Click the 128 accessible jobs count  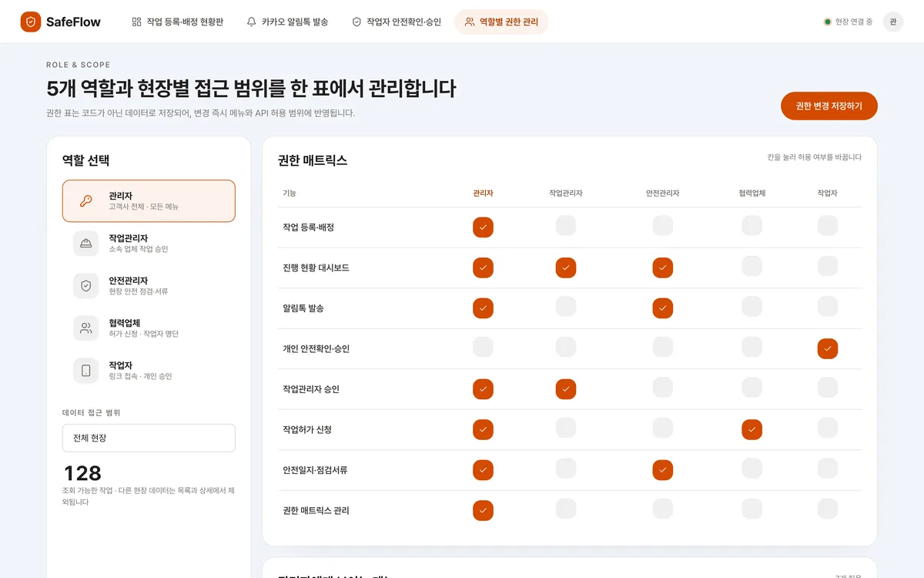(82, 473)
